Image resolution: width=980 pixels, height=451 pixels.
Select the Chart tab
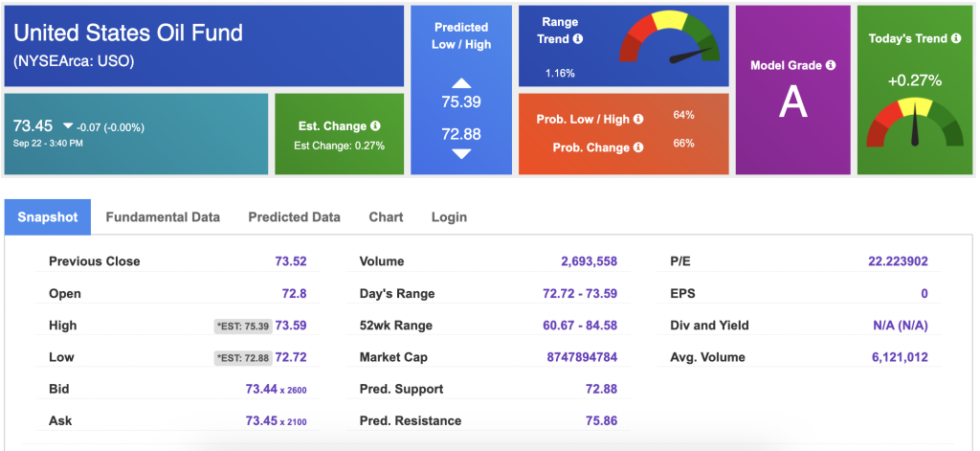pos(386,217)
